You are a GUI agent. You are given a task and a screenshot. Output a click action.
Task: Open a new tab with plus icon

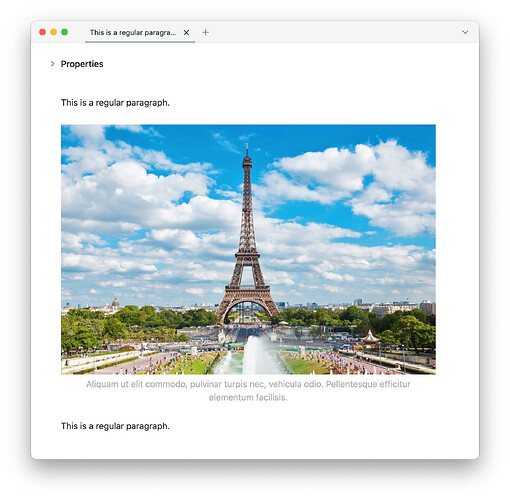(206, 32)
